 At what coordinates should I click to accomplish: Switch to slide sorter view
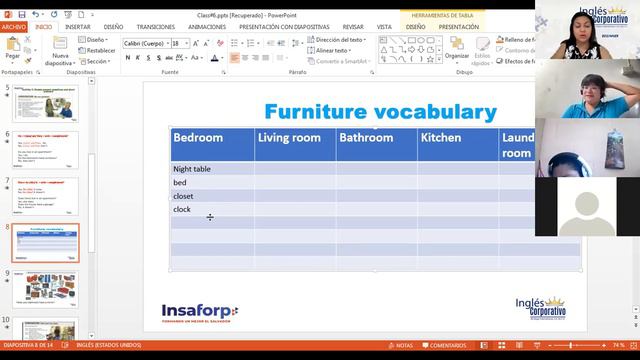point(502,345)
